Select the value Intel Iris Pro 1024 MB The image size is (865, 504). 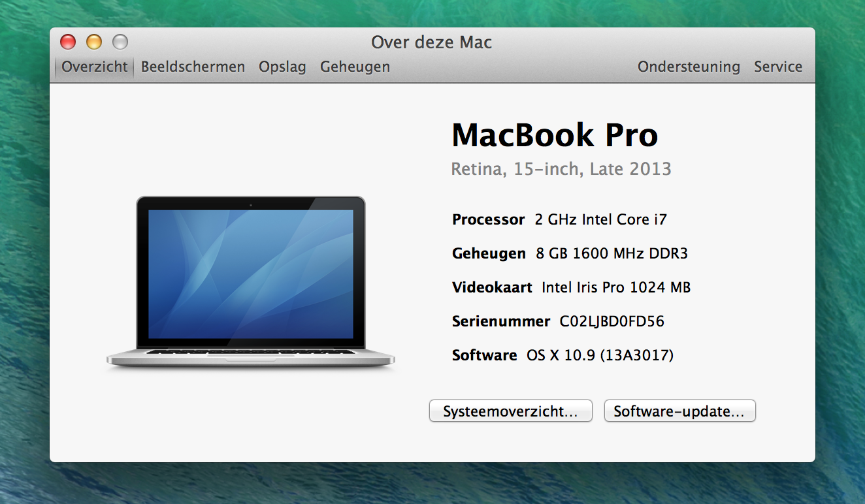click(x=616, y=287)
